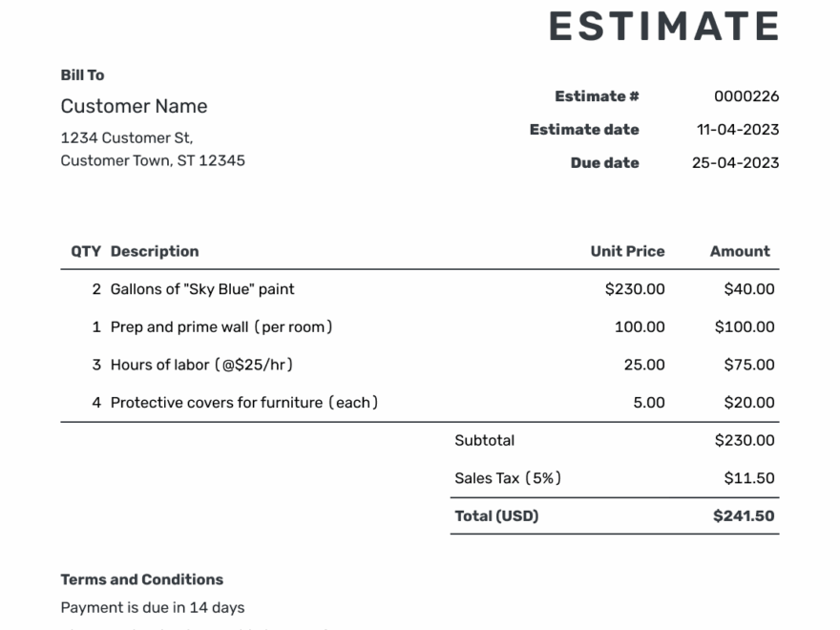Click the Subtotal amount $230.00

(x=745, y=441)
